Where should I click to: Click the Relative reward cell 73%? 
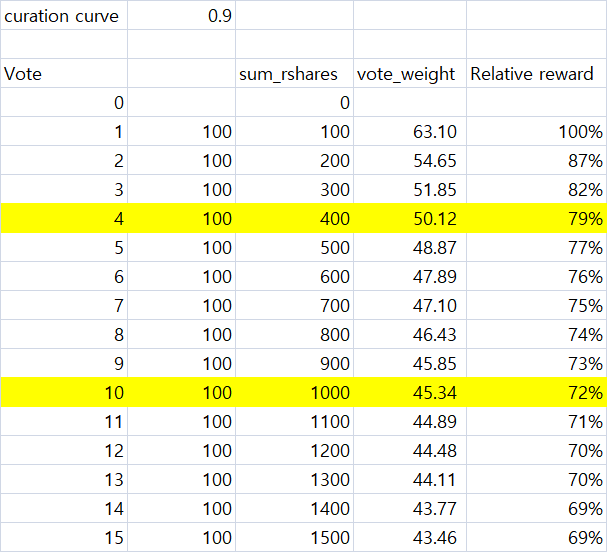click(x=537, y=364)
